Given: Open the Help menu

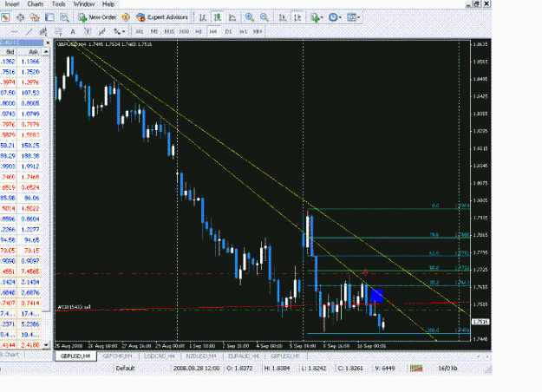Looking at the screenshot, I should (x=108, y=4).
